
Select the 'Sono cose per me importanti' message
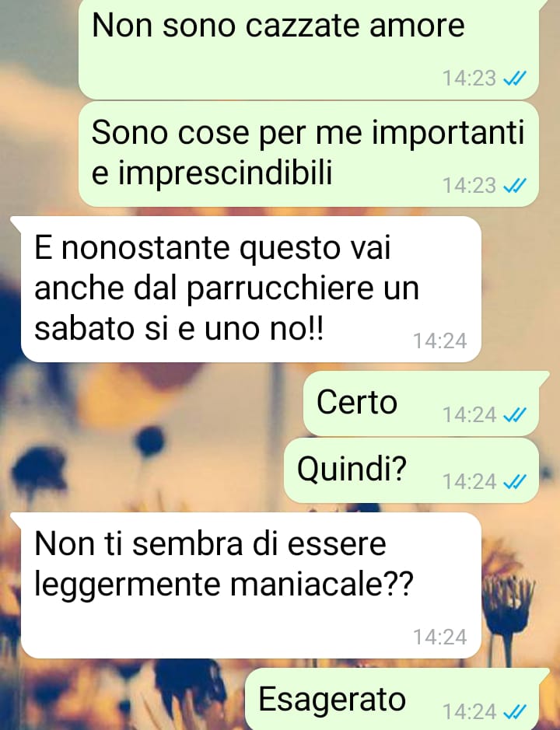(309, 154)
